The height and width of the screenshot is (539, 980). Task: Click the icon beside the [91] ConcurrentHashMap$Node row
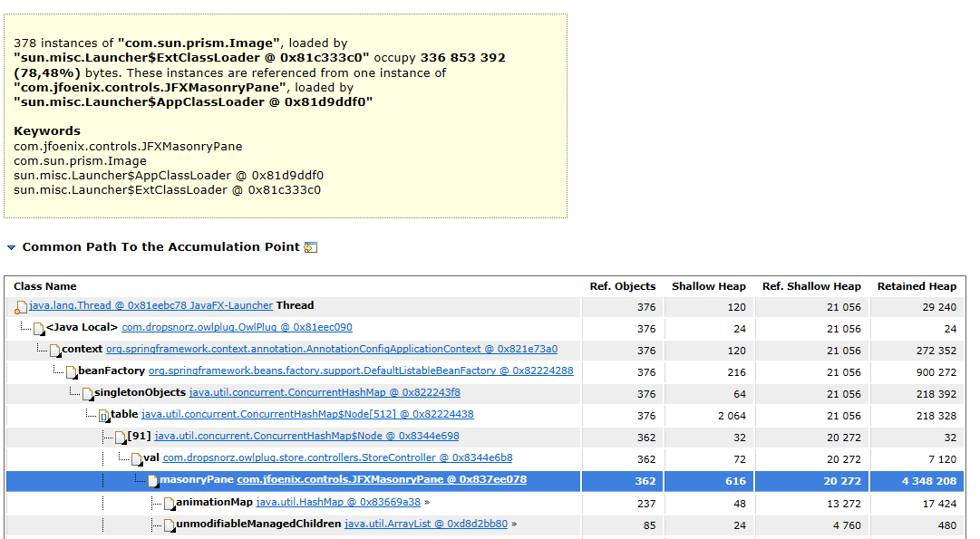coord(120,437)
